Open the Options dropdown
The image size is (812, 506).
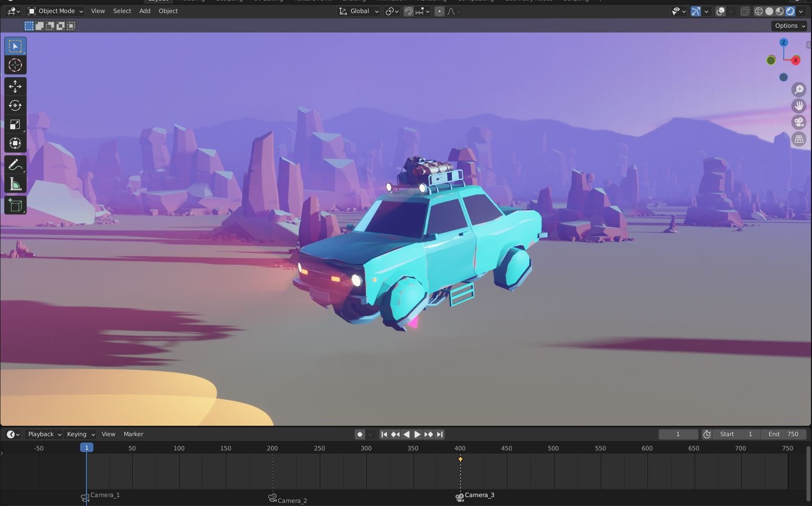click(x=789, y=26)
